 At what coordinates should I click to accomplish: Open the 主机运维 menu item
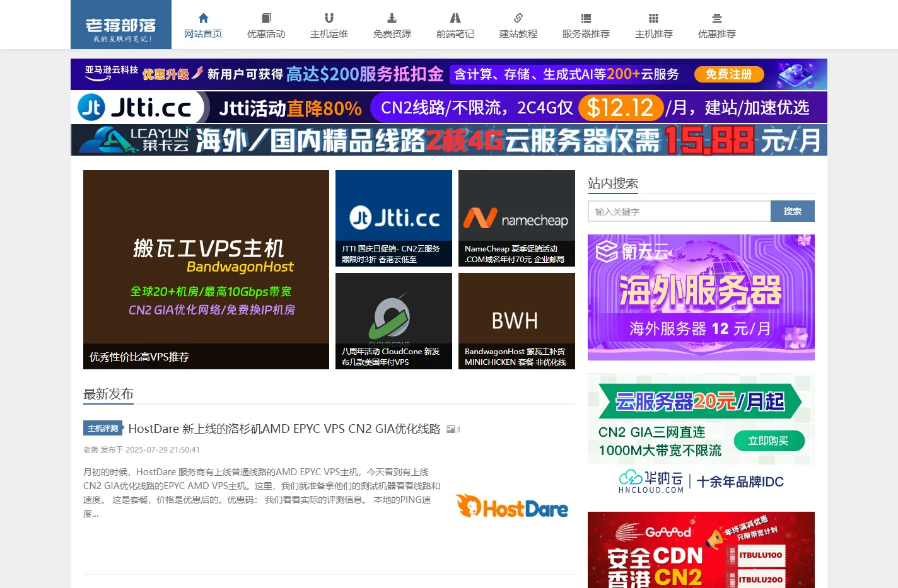click(x=329, y=33)
